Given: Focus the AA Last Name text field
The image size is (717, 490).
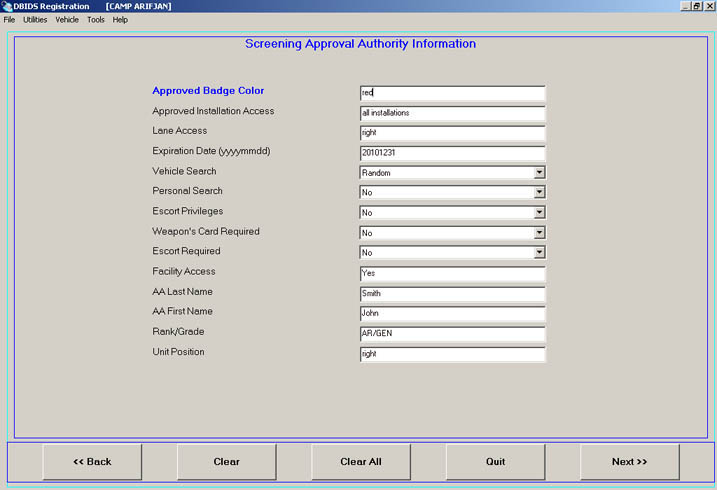Looking at the screenshot, I should (x=452, y=294).
